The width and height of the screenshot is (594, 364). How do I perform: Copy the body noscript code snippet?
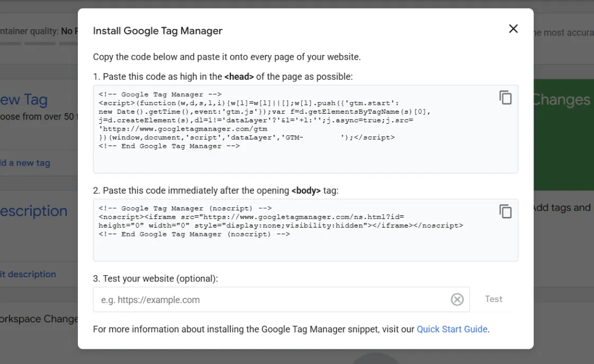(x=506, y=211)
